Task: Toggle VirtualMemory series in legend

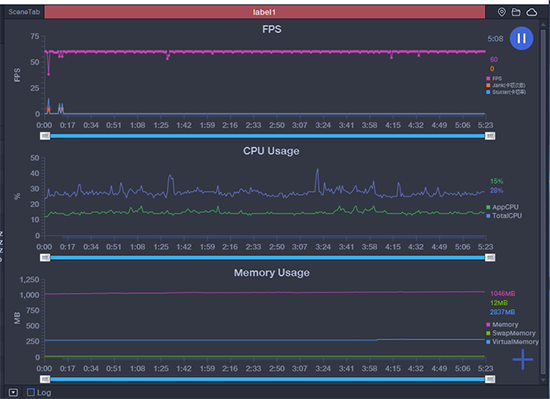Action: (x=512, y=341)
